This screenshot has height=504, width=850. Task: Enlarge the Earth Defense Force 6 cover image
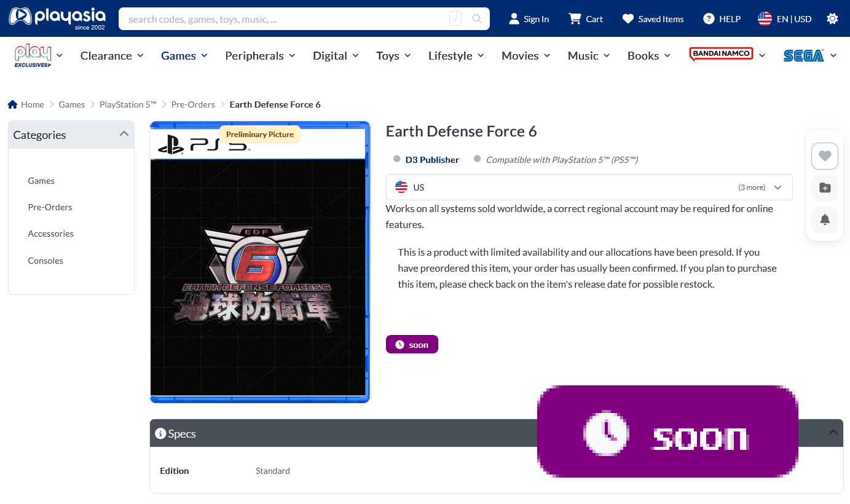(260, 262)
